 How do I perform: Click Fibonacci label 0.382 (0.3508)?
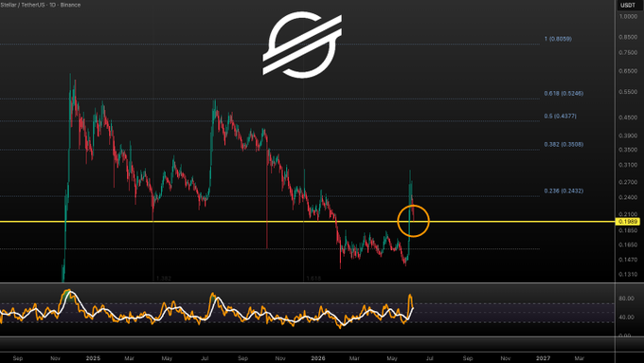(x=563, y=144)
